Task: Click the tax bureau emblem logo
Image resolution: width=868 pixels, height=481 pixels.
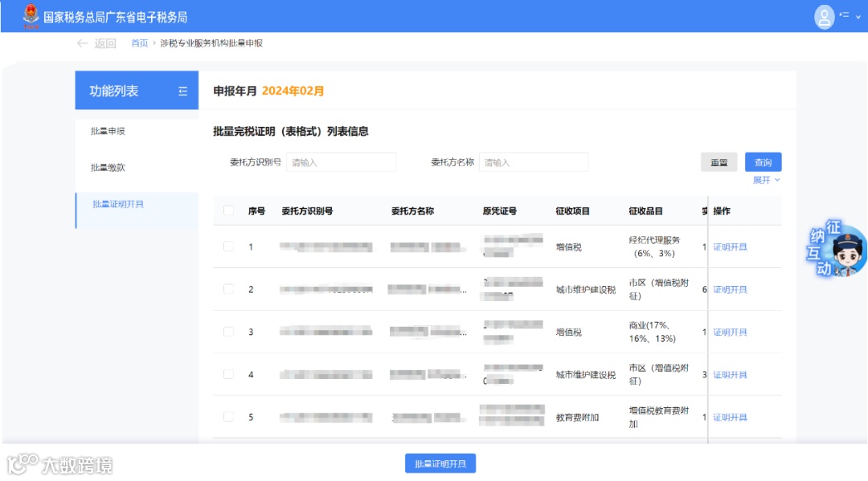Action: [x=31, y=15]
